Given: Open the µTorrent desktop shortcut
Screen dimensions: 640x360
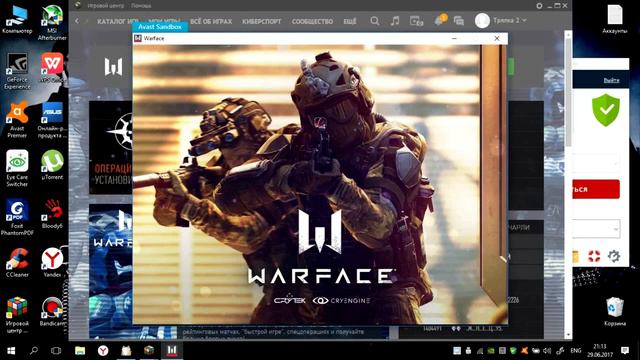Looking at the screenshot, I should click(x=52, y=165).
